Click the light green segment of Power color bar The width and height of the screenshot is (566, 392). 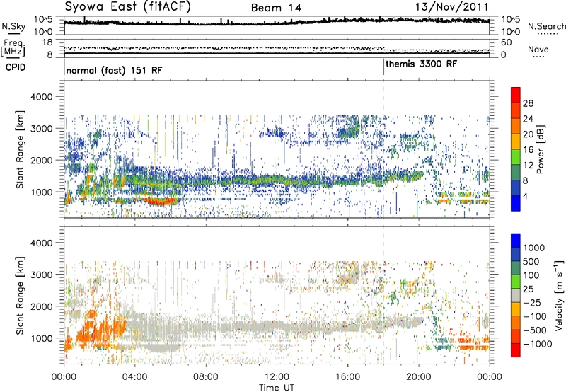click(516, 157)
